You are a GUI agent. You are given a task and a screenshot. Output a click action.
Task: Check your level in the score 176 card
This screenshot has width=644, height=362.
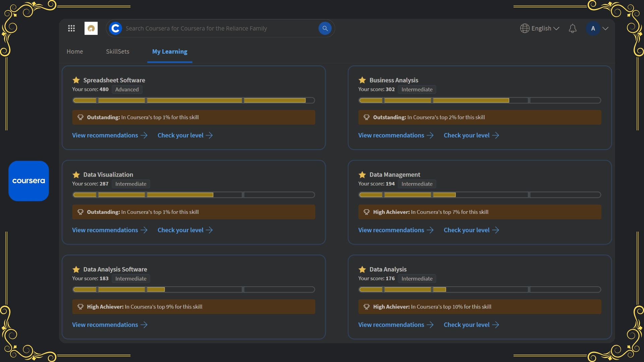(x=471, y=325)
